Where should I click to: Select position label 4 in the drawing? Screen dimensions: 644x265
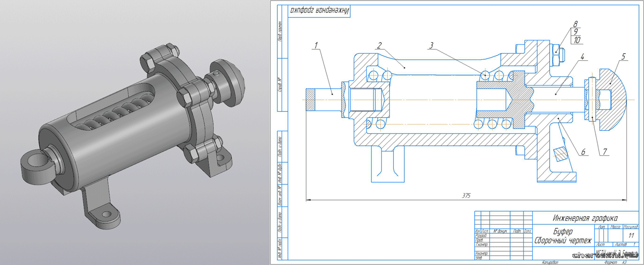(582, 58)
